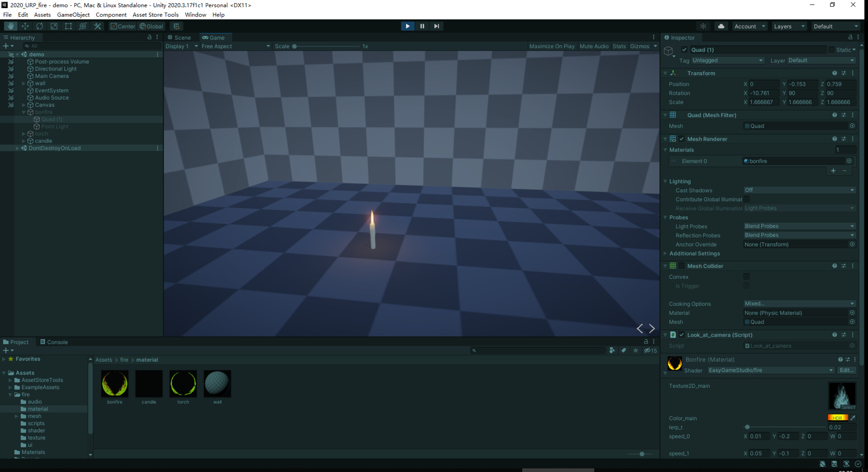Screen dimensions: 868x472
Task: Toggle the Convex checkbox on Mesh Collider
Action: coord(746,277)
